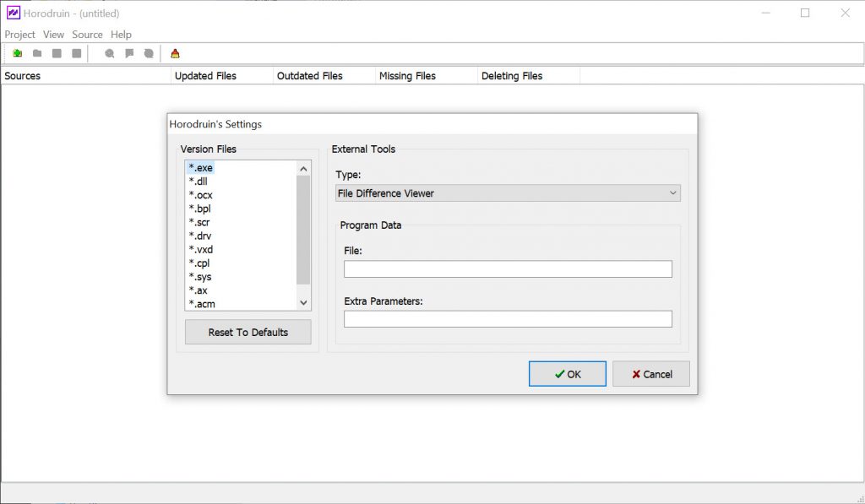The height and width of the screenshot is (504, 865).
Task: Click the version files list scroll up arrow
Action: 303,168
